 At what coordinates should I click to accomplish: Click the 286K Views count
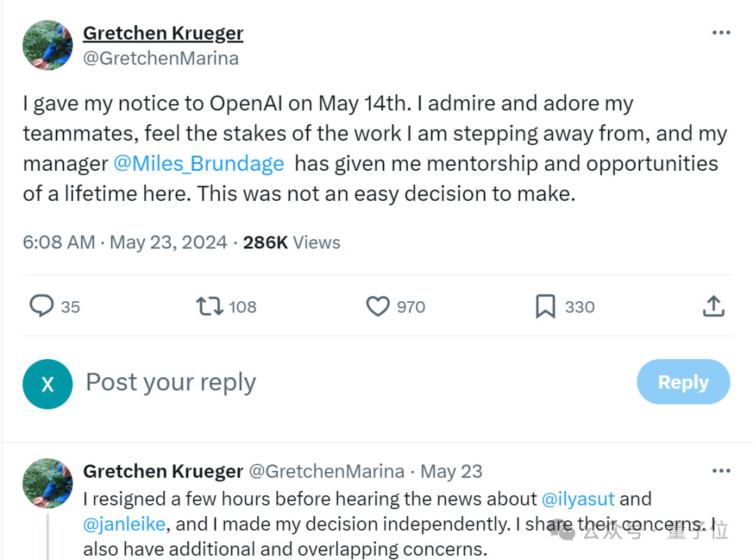click(291, 243)
